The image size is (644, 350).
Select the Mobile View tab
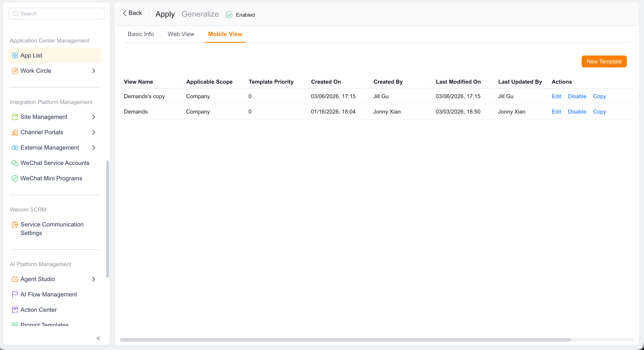225,34
